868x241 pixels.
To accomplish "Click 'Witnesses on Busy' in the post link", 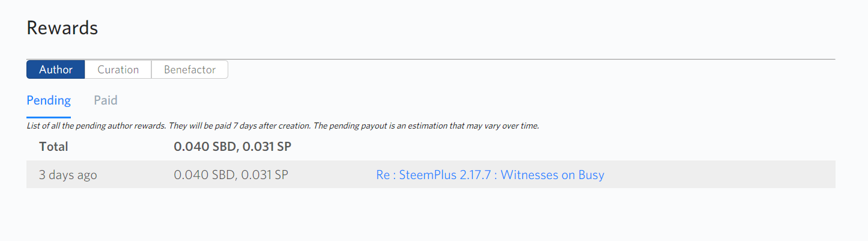I will [x=553, y=175].
